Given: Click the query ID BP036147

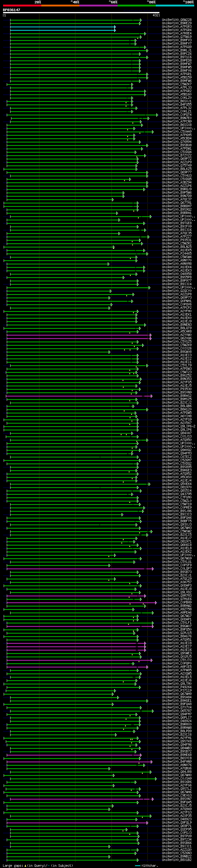Looking at the screenshot, I should 12,10.
